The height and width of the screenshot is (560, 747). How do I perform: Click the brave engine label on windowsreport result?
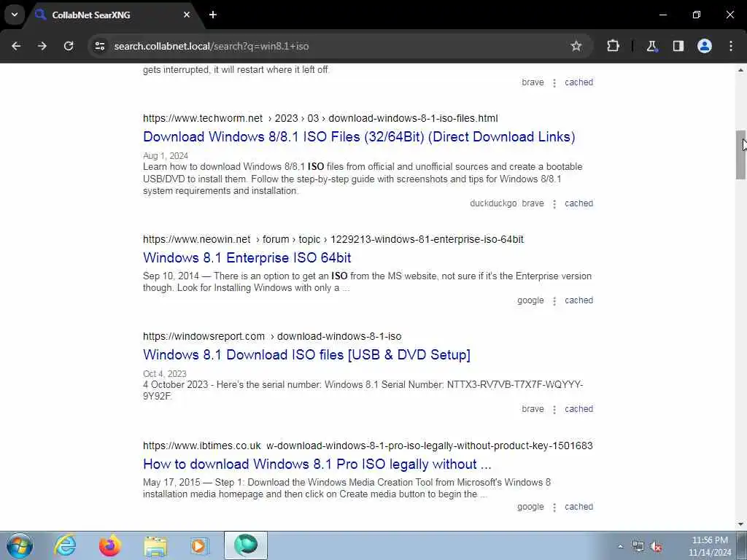533,409
